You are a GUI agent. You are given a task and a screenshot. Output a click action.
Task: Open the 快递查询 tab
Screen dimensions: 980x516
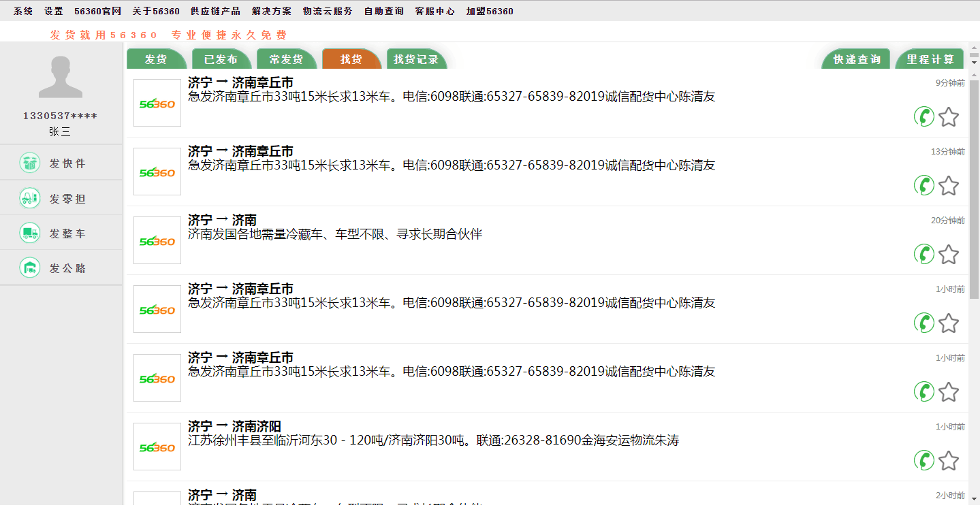(857, 59)
